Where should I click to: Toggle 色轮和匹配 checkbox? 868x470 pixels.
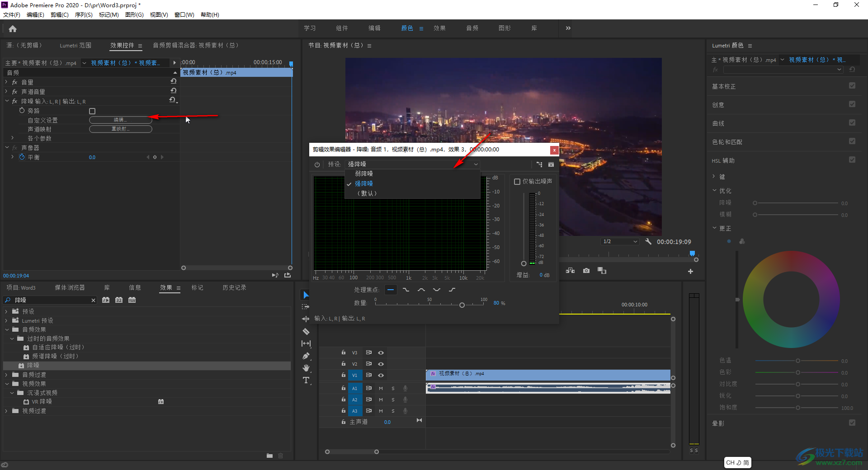pos(852,141)
